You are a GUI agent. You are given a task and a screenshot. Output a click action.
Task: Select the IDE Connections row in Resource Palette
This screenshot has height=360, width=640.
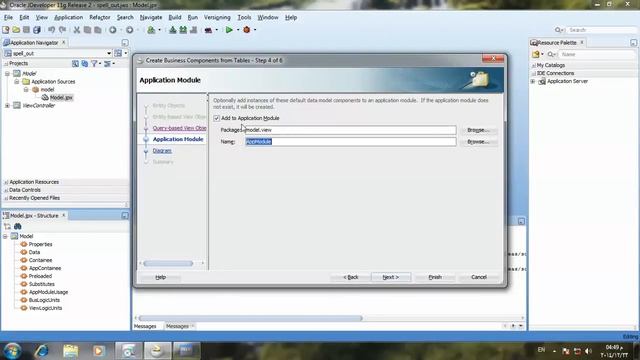pos(555,73)
